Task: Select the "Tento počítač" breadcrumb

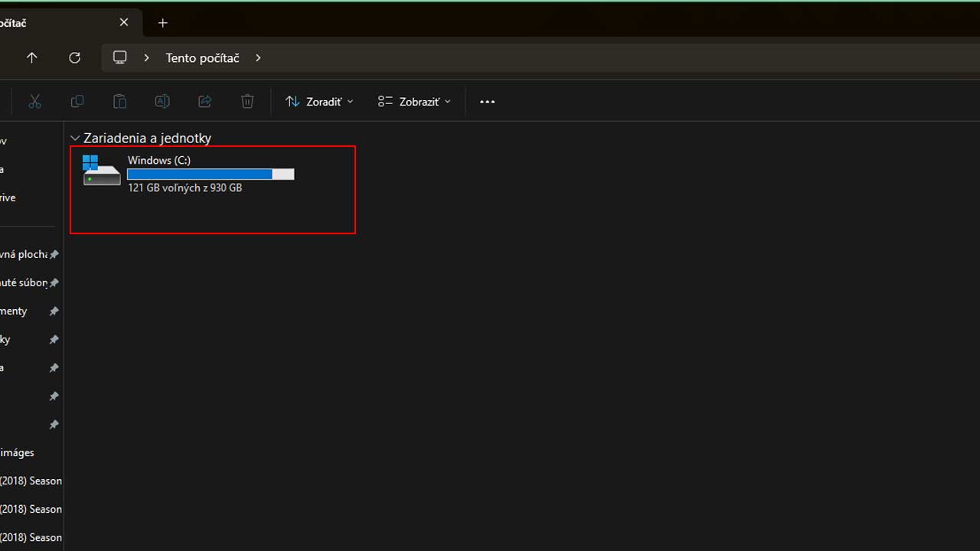Action: tap(202, 57)
